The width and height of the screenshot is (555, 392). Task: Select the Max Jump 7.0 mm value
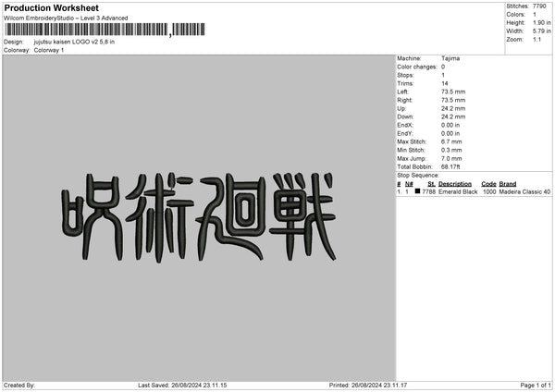click(x=451, y=158)
